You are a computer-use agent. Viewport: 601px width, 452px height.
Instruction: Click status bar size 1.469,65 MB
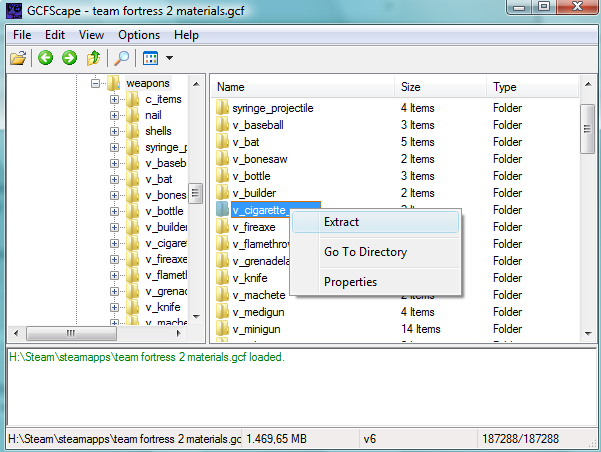[x=276, y=439]
